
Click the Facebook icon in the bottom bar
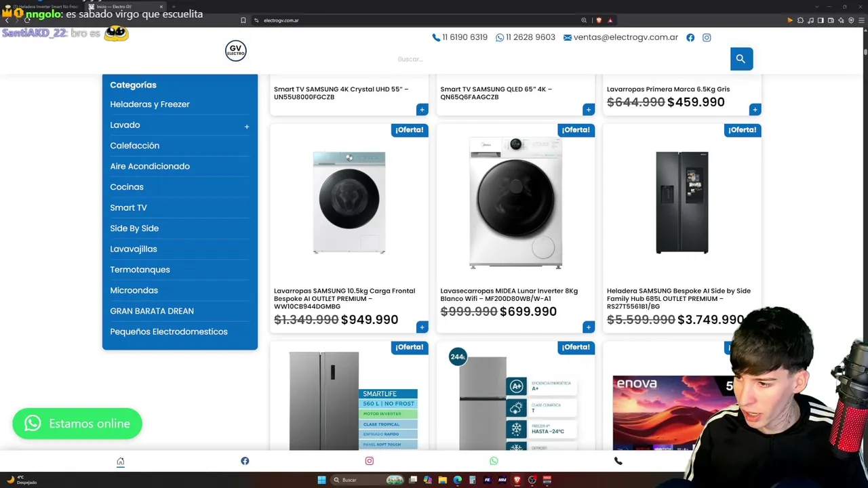tap(245, 461)
